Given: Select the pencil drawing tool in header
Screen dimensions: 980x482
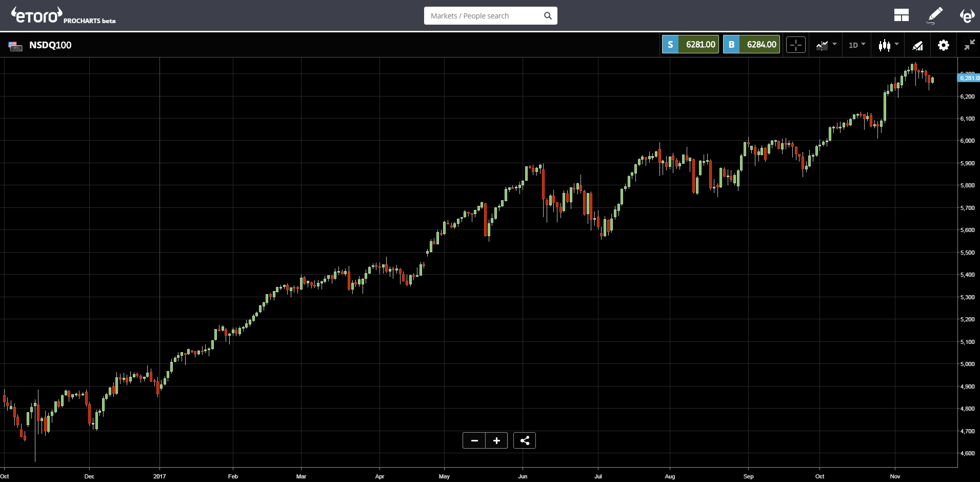Looking at the screenshot, I should point(935,15).
